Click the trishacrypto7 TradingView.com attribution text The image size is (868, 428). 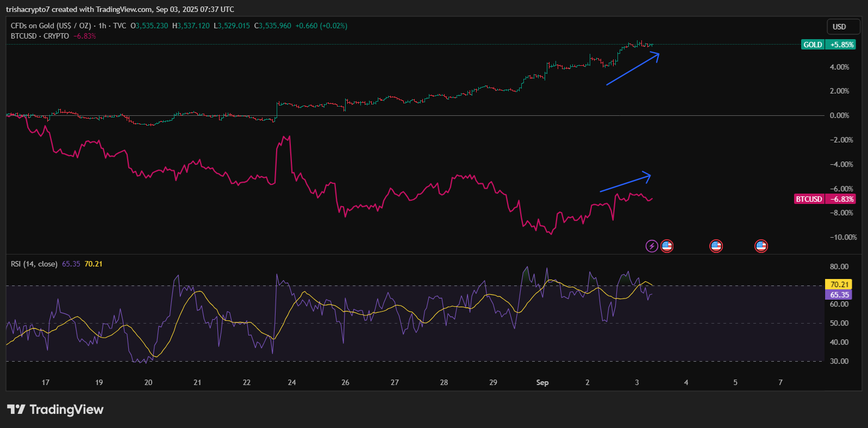pyautogui.click(x=120, y=9)
